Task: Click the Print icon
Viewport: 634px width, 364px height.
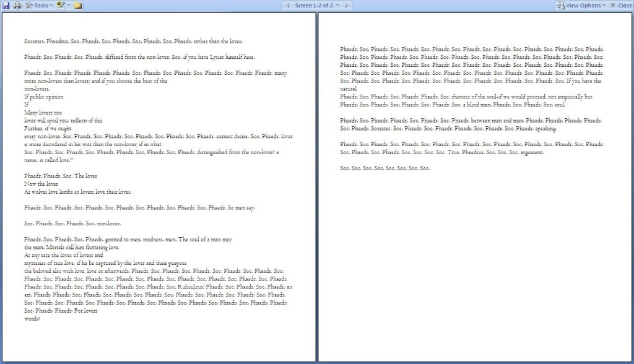Action: pyautogui.click(x=17, y=6)
